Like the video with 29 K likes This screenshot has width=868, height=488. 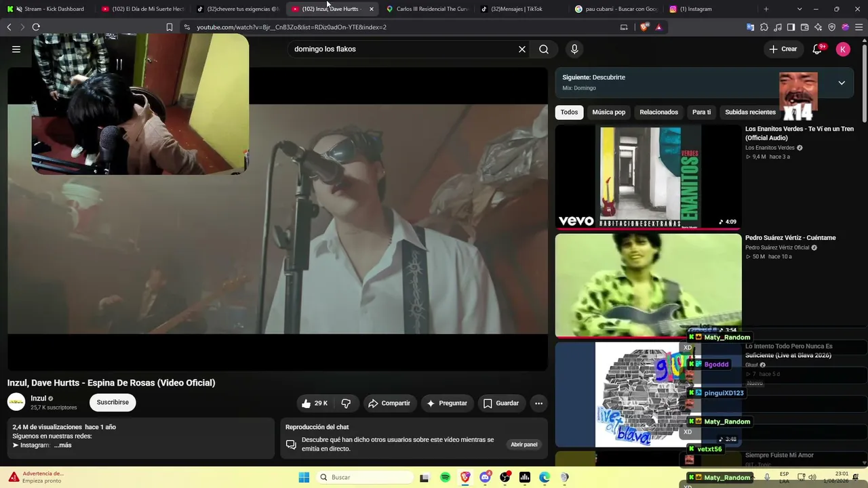315,403
